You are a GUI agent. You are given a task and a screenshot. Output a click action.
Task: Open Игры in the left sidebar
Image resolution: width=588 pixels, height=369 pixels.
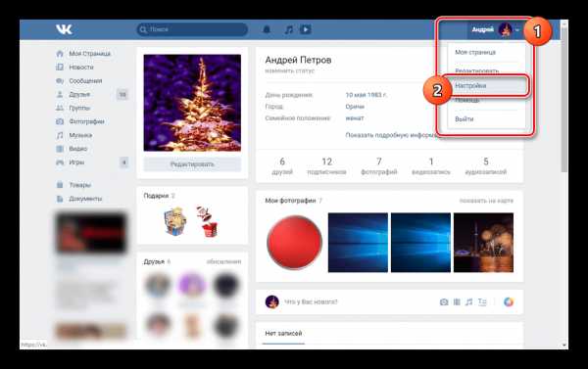[76, 162]
